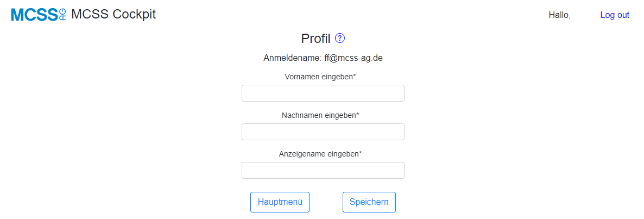This screenshot has height=219, width=644.
Task: Focus the Anzeigename eingeben input field
Action: (323, 171)
